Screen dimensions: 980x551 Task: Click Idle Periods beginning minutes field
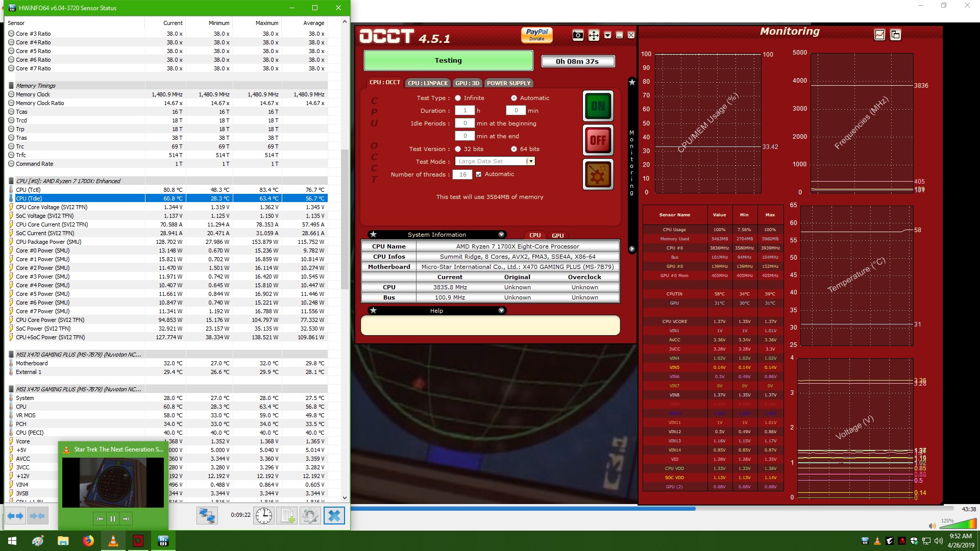tap(464, 123)
